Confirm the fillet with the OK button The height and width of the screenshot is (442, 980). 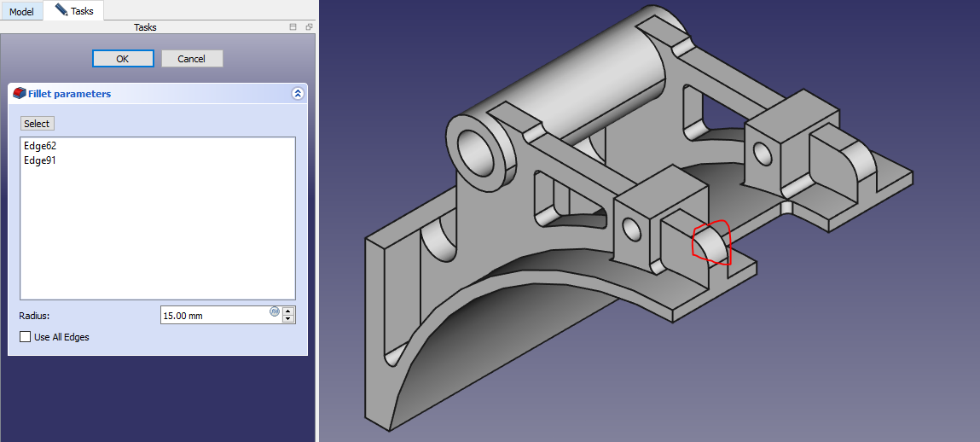pos(123,59)
